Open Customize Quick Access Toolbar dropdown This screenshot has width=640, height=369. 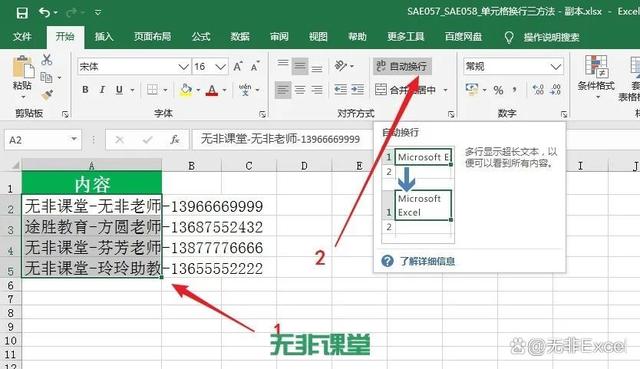[x=98, y=13]
